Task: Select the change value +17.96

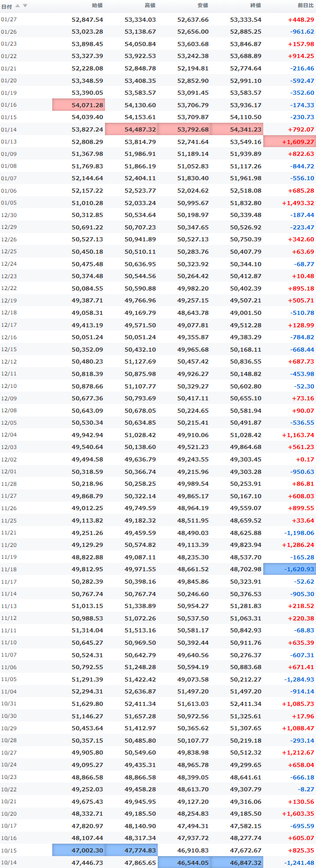Action: (x=303, y=716)
